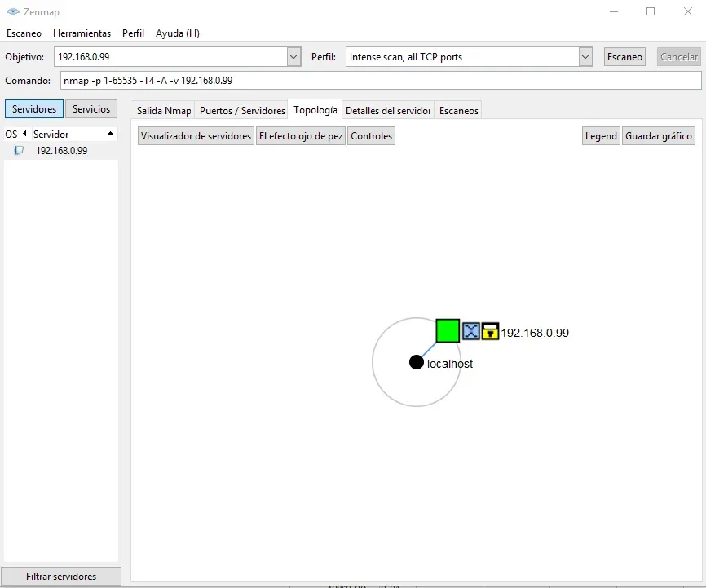Toggle the Servicios view button
Image resolution: width=706 pixels, height=588 pixels.
91,109
